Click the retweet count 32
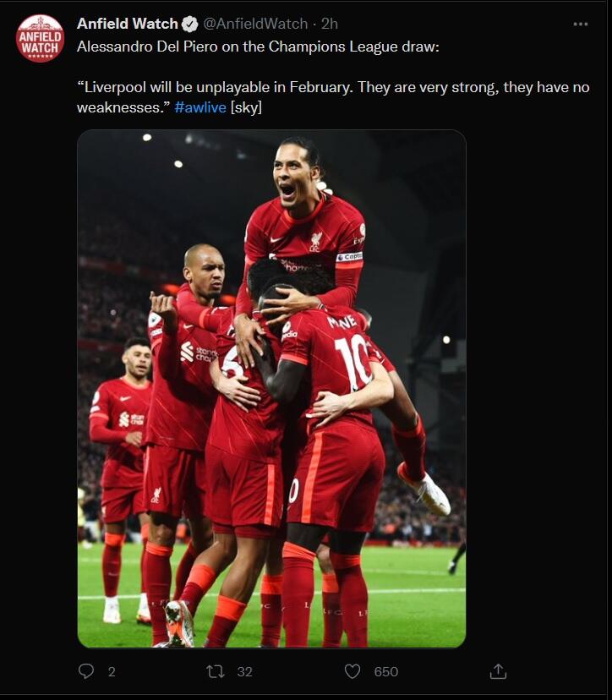The image size is (612, 700). 244,671
